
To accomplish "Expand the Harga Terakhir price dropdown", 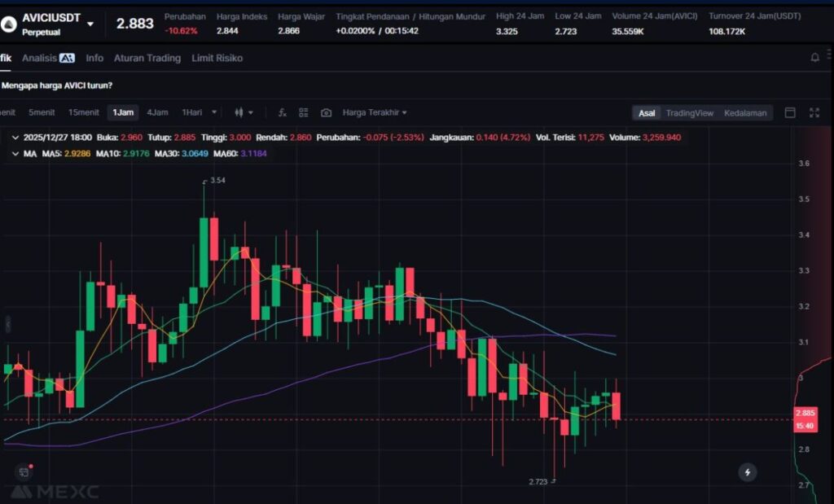I will 375,112.
